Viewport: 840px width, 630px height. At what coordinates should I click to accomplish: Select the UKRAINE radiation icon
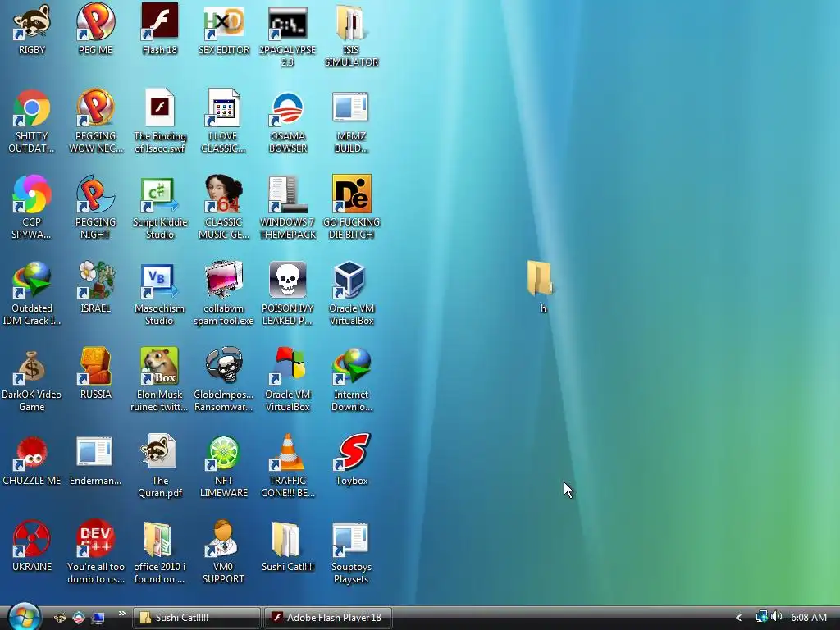pyautogui.click(x=32, y=538)
